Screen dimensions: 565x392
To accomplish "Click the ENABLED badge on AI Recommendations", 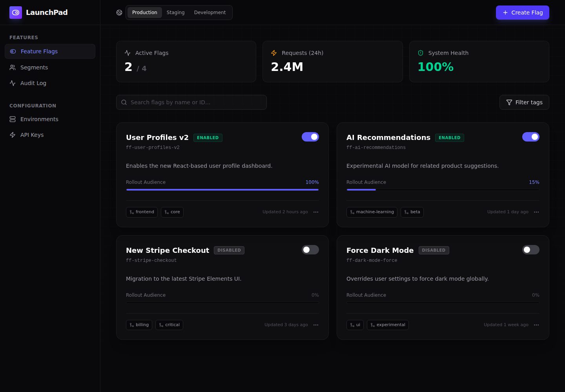I will 450,138.
